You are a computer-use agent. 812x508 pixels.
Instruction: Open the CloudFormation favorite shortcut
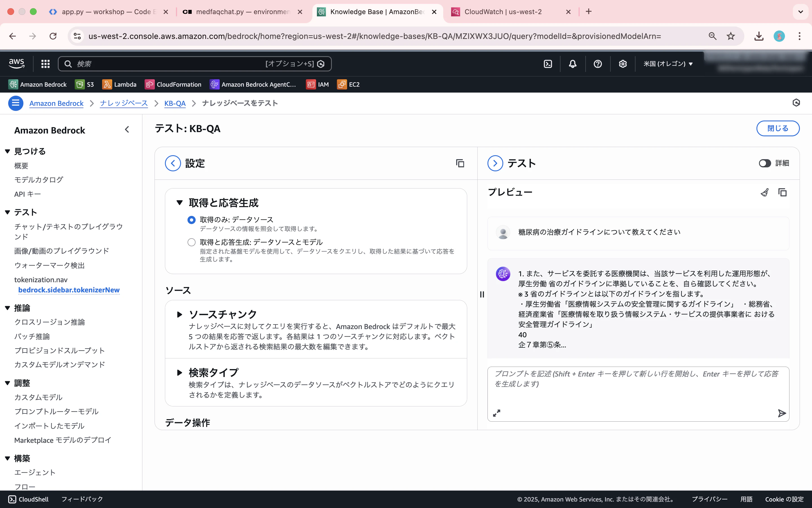[173, 84]
